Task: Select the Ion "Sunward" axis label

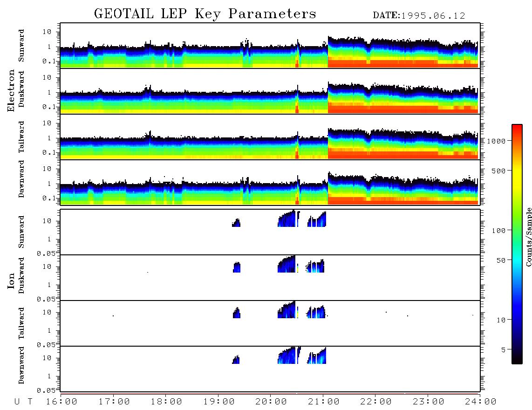Action: click(x=21, y=232)
